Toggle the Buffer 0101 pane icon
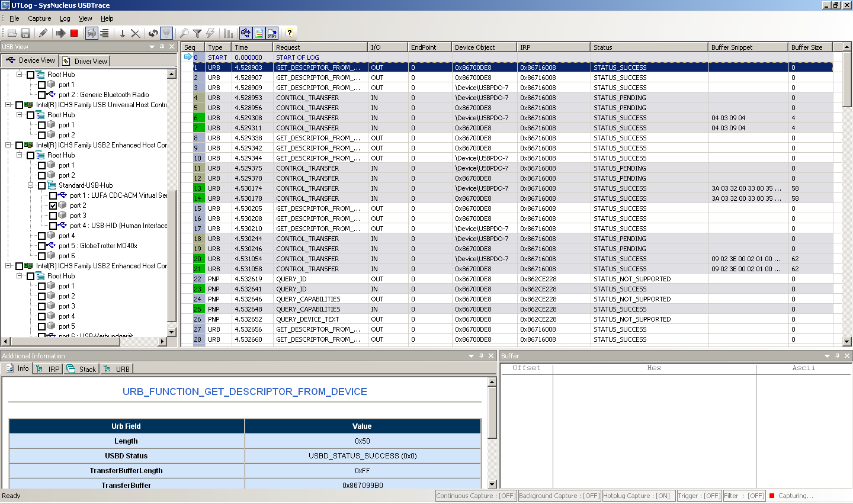Image resolution: width=853 pixels, height=504 pixels. 272,33
